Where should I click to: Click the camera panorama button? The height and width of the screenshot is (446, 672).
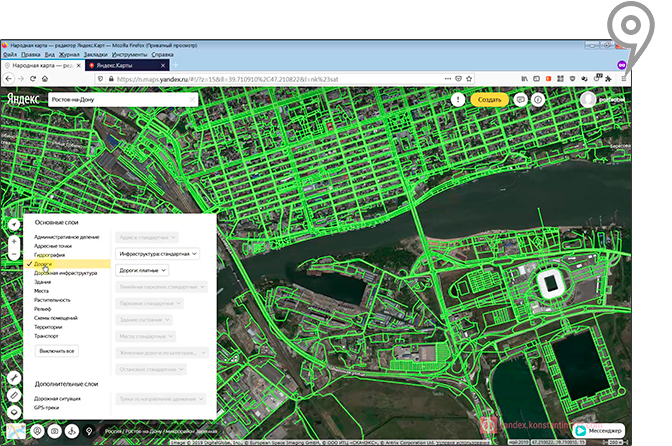tap(54, 431)
